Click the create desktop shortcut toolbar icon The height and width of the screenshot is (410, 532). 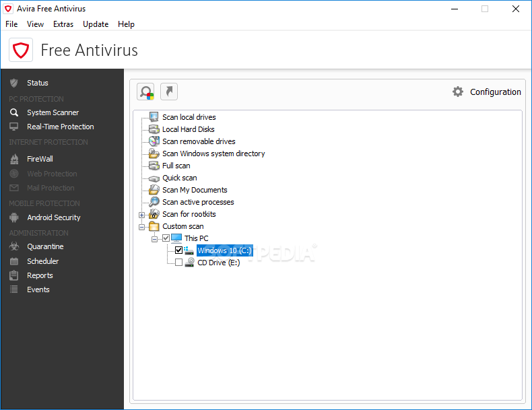pyautogui.click(x=169, y=92)
